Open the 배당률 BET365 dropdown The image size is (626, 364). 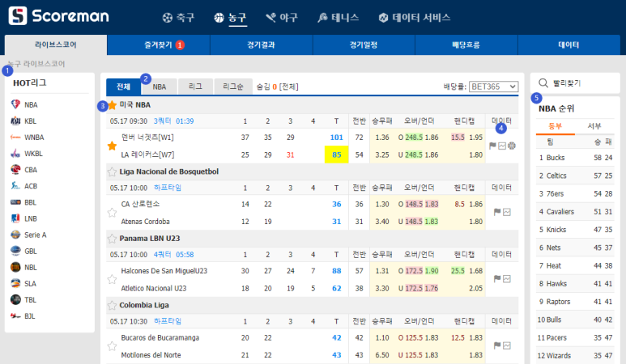point(493,87)
